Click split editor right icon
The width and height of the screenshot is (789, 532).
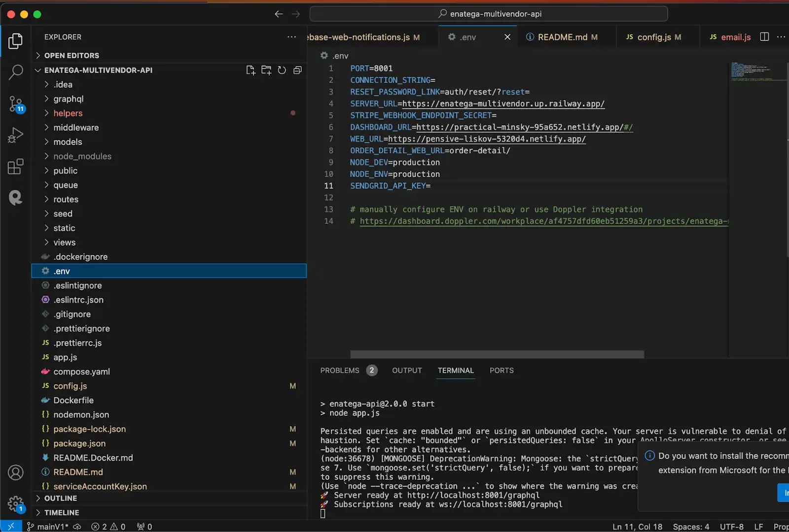(764, 37)
